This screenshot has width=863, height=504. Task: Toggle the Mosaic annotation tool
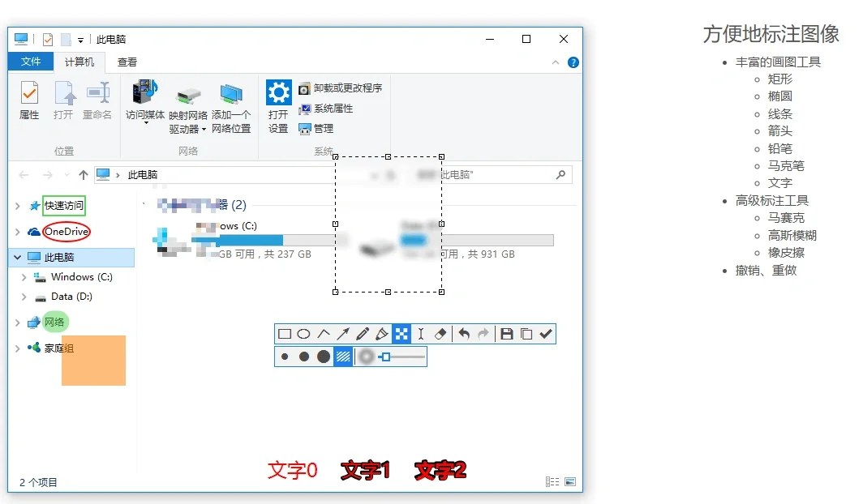[401, 333]
